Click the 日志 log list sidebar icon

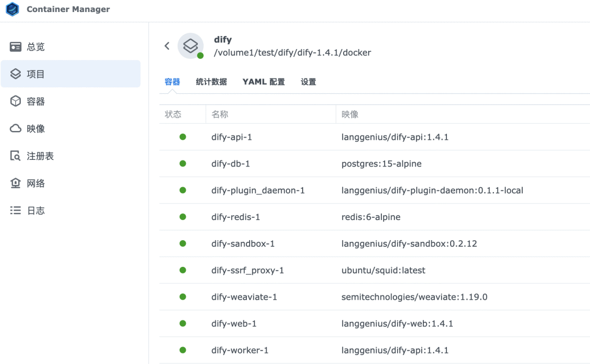15,210
